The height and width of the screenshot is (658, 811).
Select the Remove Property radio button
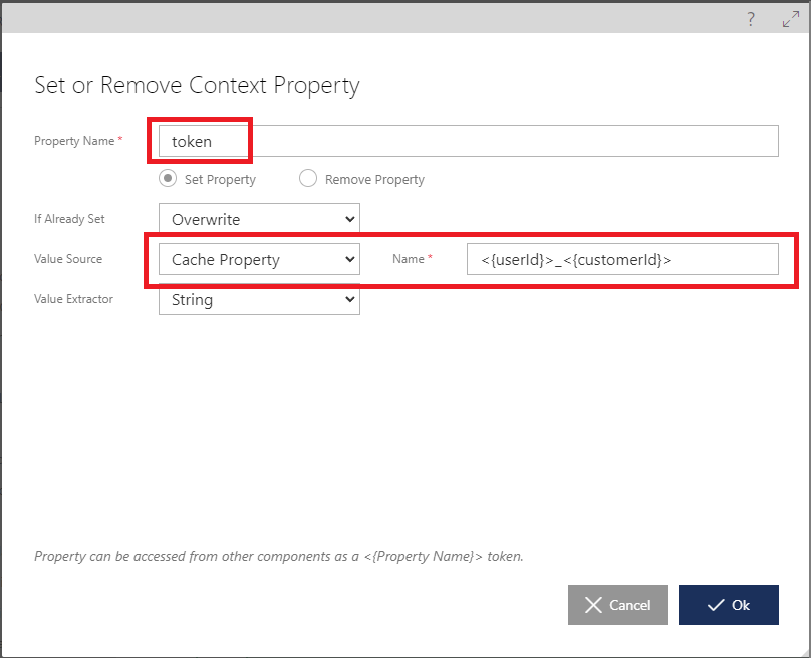point(308,178)
